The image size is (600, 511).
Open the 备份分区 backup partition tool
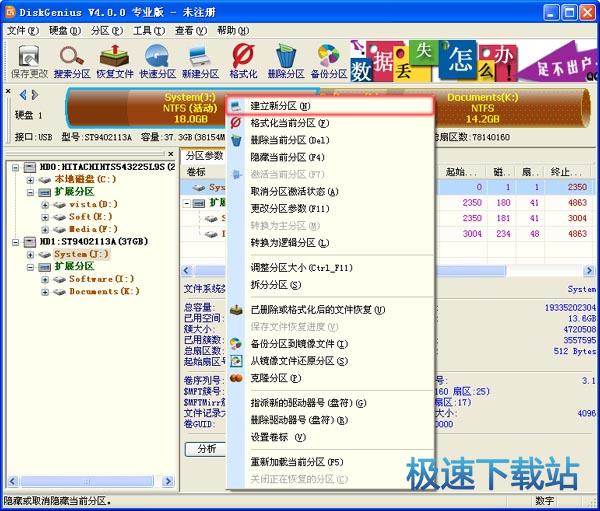click(329, 61)
